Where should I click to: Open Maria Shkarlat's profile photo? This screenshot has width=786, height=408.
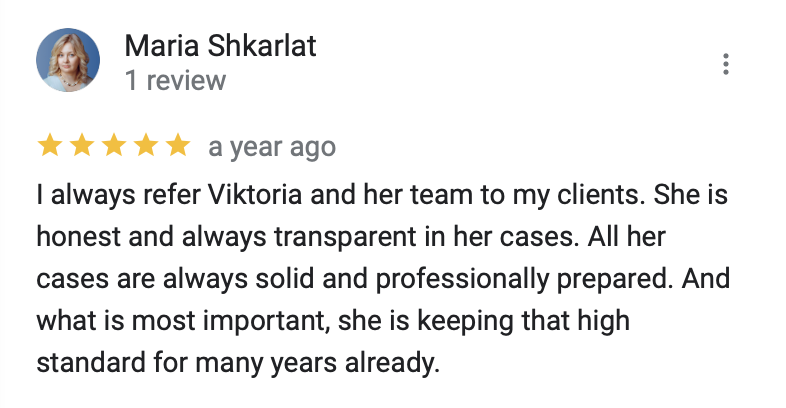click(68, 60)
